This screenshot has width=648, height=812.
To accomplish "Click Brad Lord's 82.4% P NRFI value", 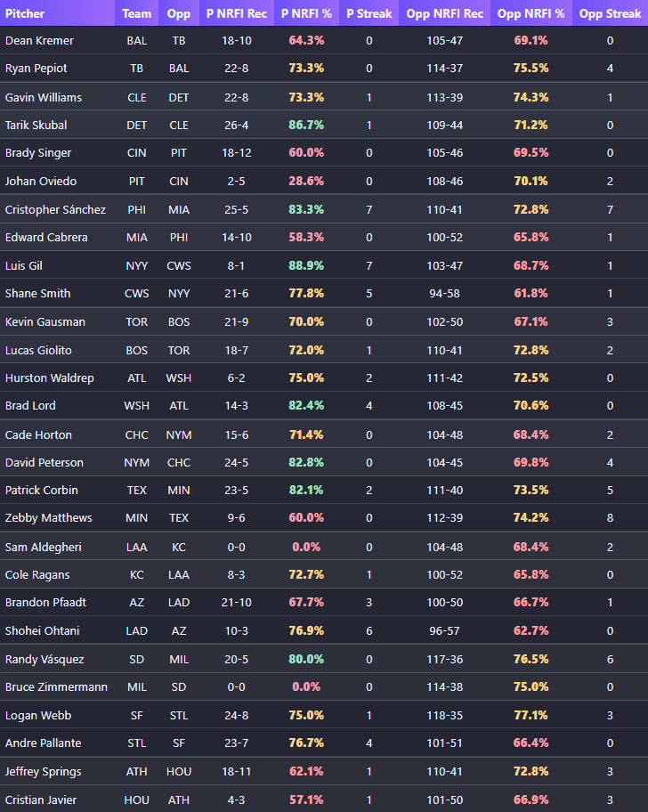I will (x=306, y=405).
